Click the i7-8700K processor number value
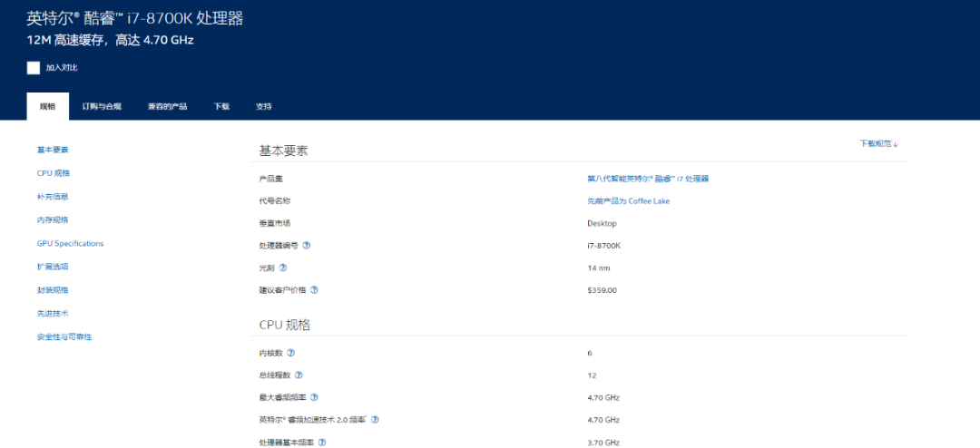The height and width of the screenshot is (448, 980). pos(603,246)
